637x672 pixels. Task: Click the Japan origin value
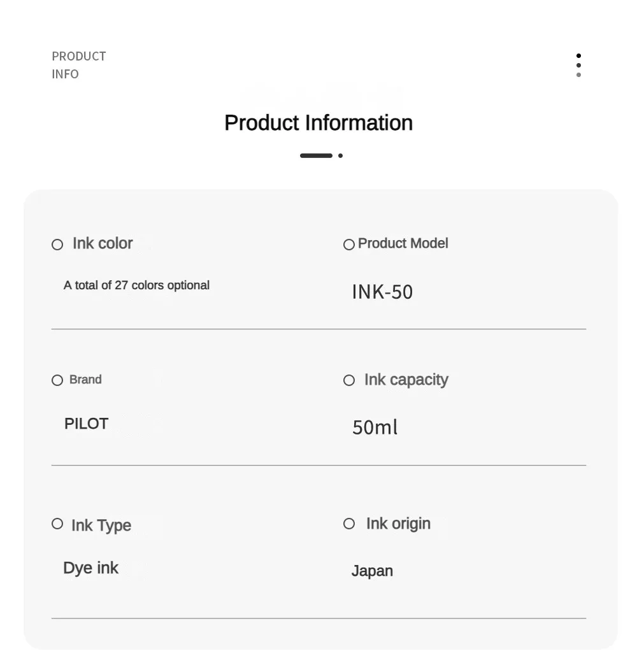372,571
